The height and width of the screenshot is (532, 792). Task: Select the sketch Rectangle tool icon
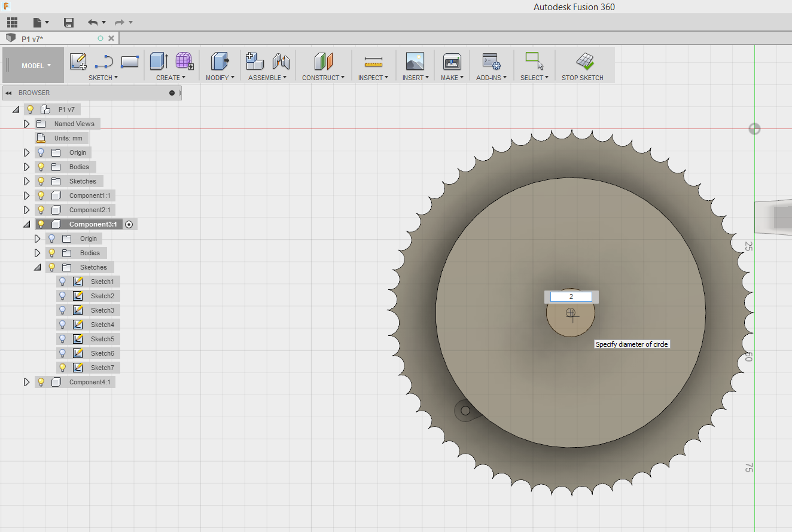pyautogui.click(x=130, y=61)
